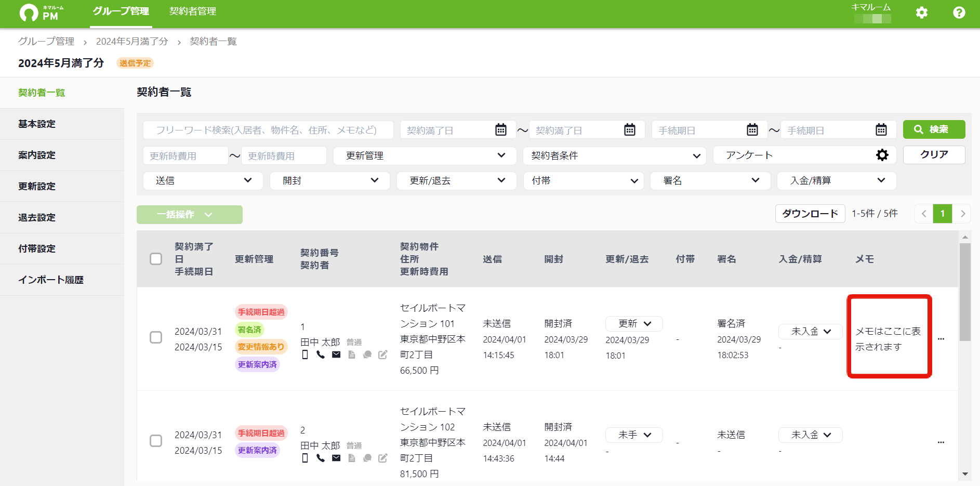Viewport: 980px width, 486px height.
Task: Select 案内設定 in the sidebar
Action: click(x=62, y=155)
